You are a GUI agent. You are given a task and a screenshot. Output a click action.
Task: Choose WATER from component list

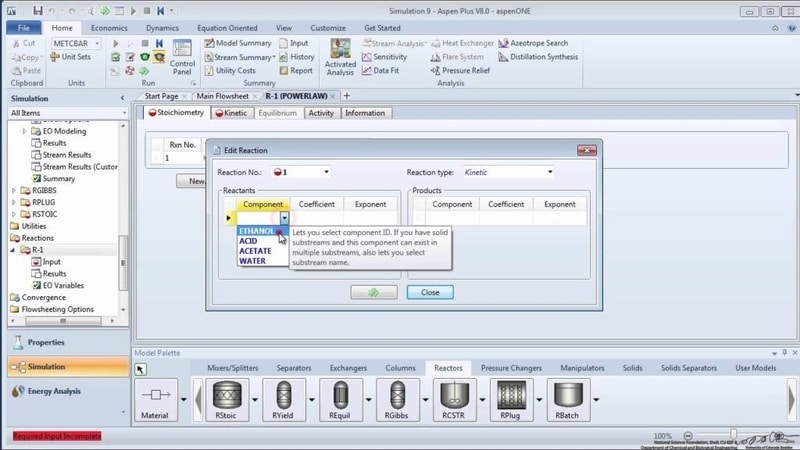click(262, 261)
